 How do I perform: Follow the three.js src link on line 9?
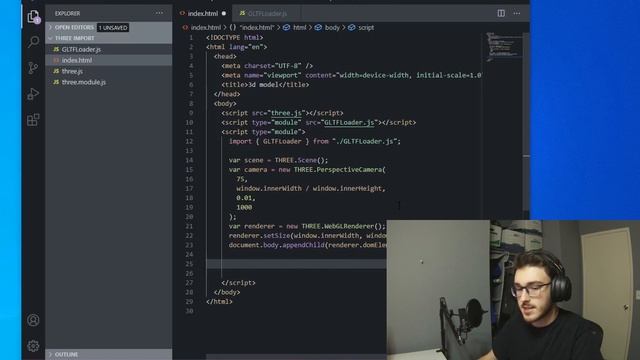[x=286, y=113]
